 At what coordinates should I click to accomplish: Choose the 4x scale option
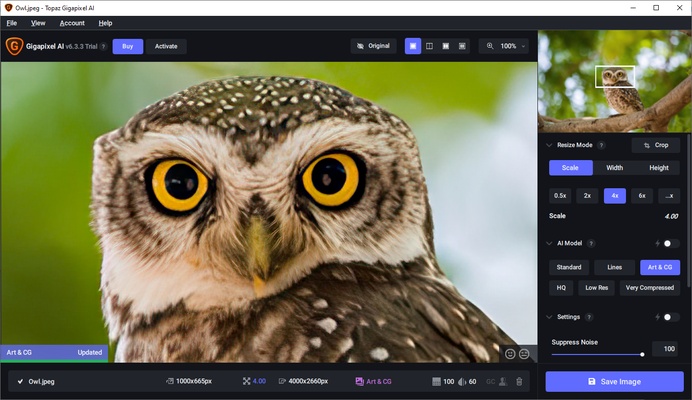tap(615, 196)
